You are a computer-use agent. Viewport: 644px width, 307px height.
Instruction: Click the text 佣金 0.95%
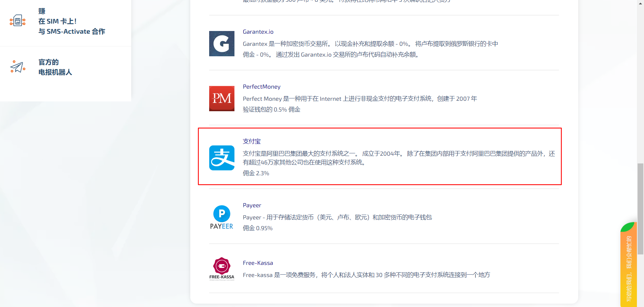[258, 228]
